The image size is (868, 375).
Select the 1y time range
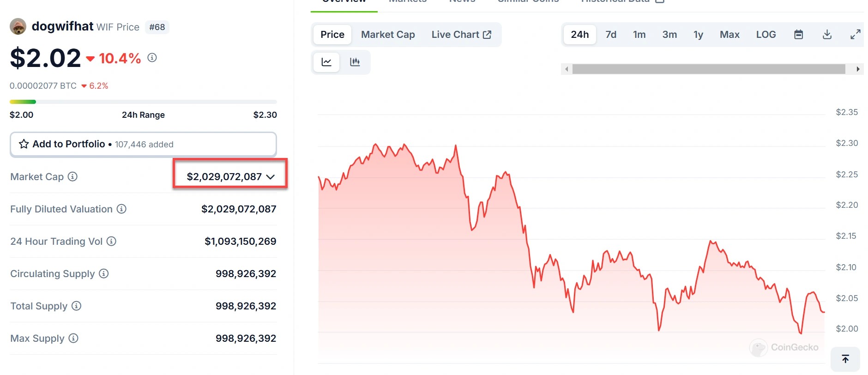(698, 35)
